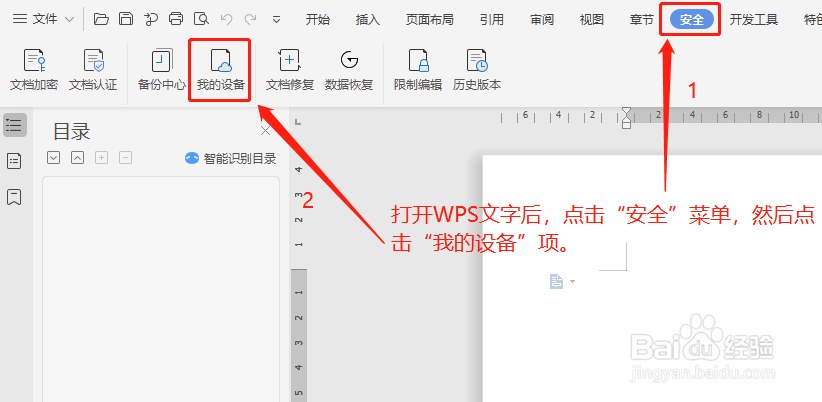Click the undo arrow icon
The image size is (822, 402).
226,19
